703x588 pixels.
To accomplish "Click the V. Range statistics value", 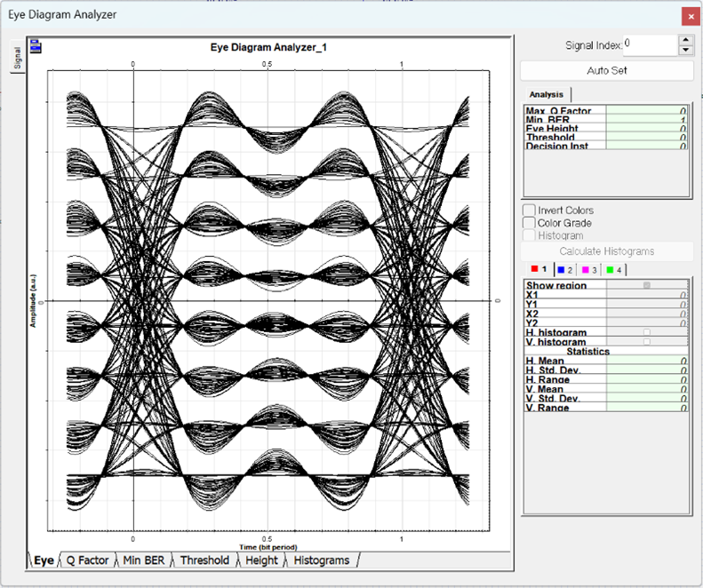I will (x=647, y=408).
